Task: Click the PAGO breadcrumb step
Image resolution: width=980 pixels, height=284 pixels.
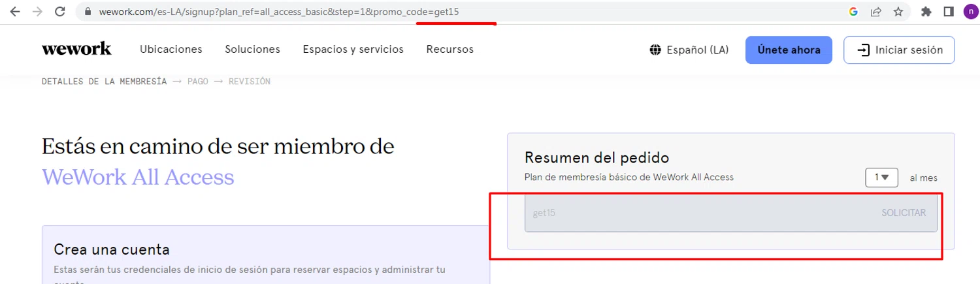Action: pyautogui.click(x=199, y=82)
